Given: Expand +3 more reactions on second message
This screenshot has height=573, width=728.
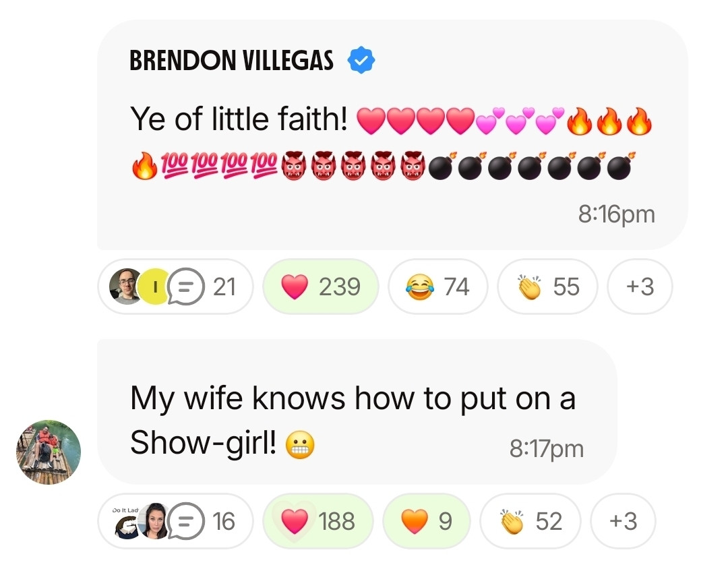Looking at the screenshot, I should (623, 521).
